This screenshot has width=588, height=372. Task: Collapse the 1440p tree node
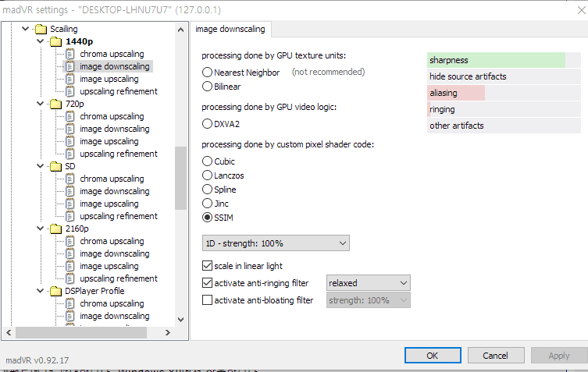click(40, 41)
